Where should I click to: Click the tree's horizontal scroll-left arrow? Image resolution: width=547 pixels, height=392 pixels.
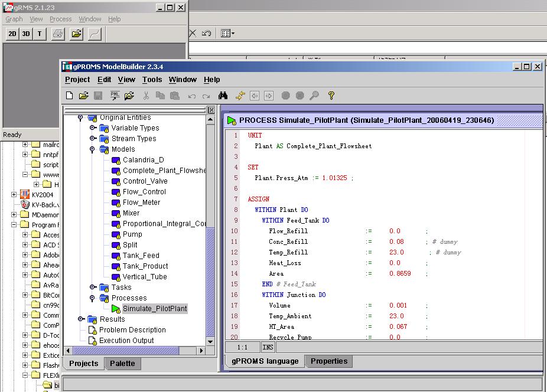click(69, 351)
